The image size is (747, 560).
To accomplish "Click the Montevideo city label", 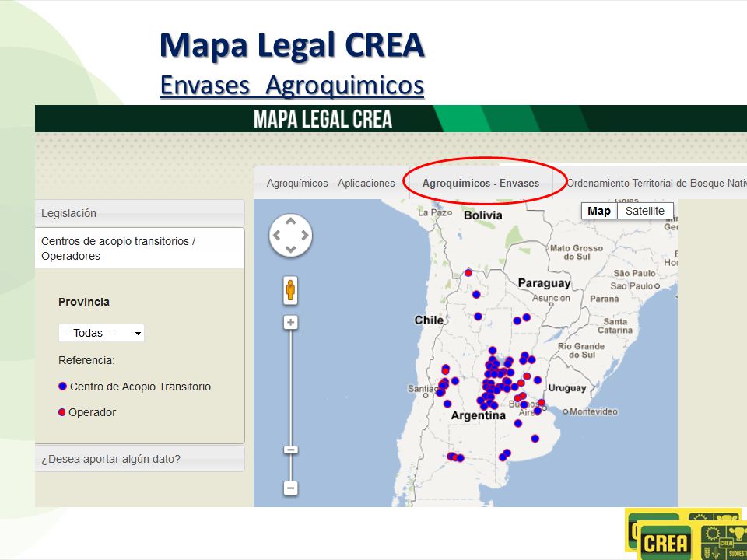I will [594, 412].
